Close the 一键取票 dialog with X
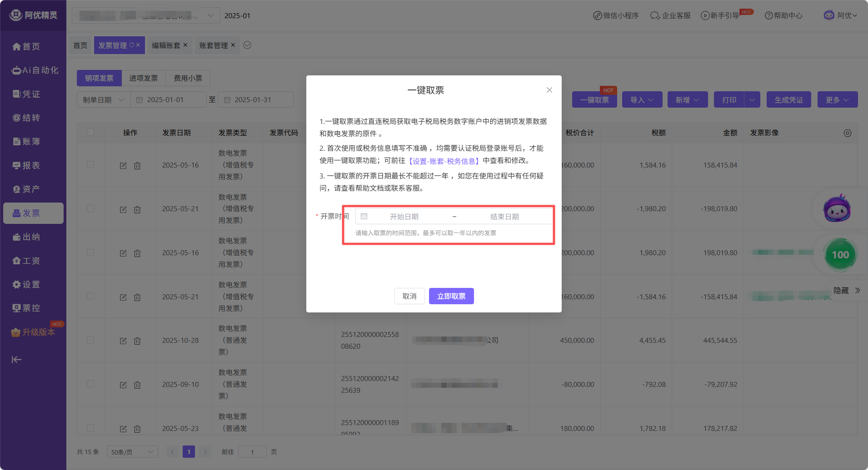The image size is (868, 470). click(x=549, y=90)
